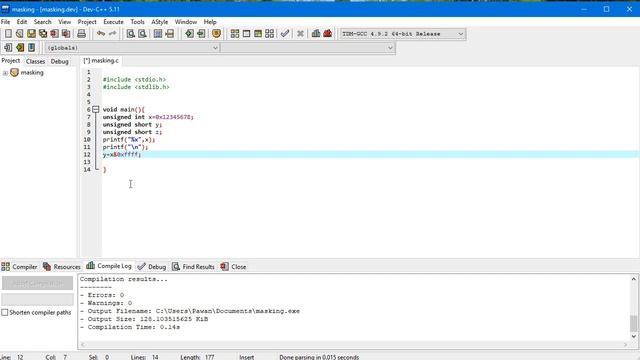Open the Find Results tab
640x360 pixels.
pos(193,267)
